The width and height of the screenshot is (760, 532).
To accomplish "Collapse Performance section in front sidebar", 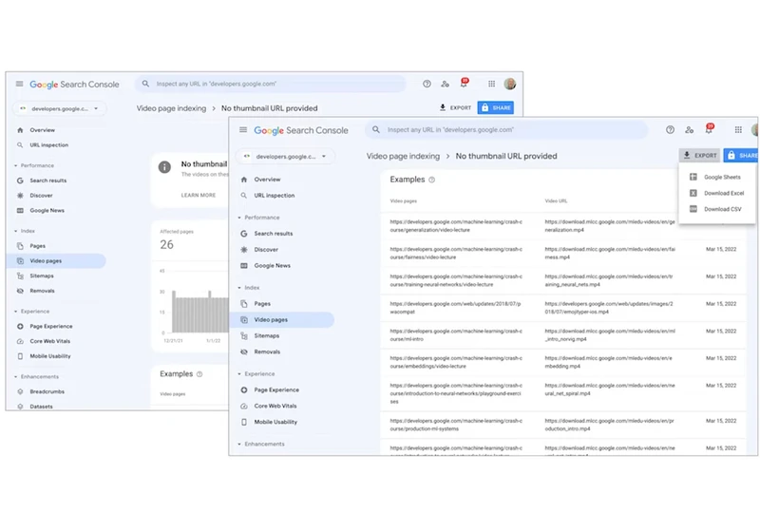I will click(239, 218).
